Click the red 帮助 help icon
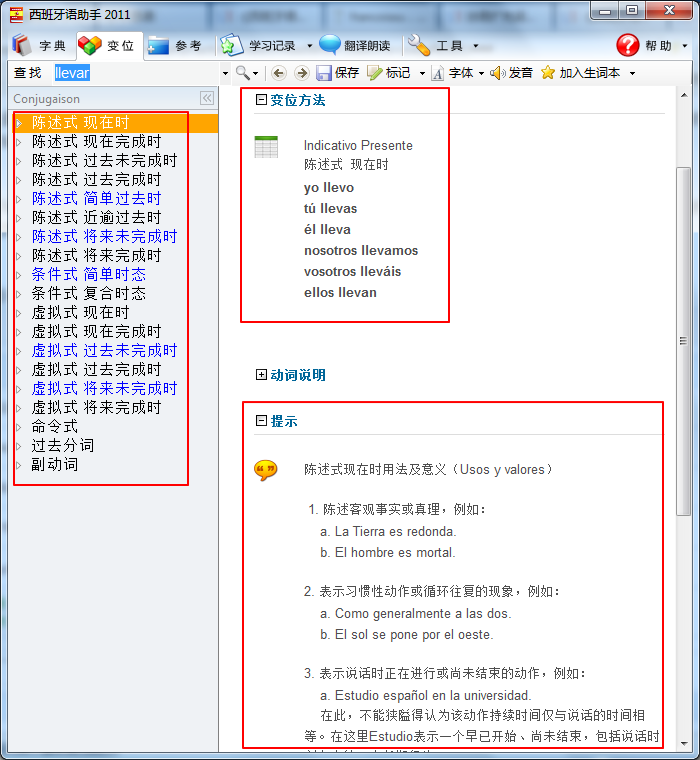Viewport: 700px width, 760px height. coord(628,45)
